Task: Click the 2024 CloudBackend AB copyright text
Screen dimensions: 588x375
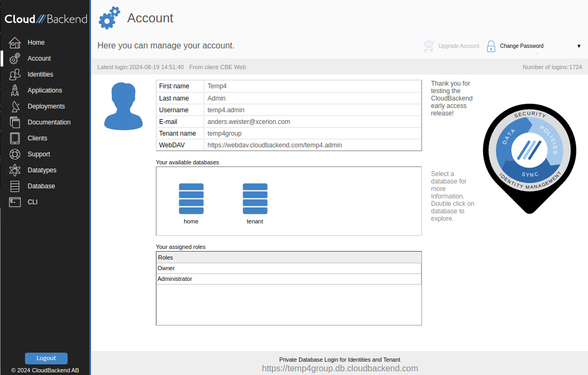Action: pyautogui.click(x=45, y=370)
